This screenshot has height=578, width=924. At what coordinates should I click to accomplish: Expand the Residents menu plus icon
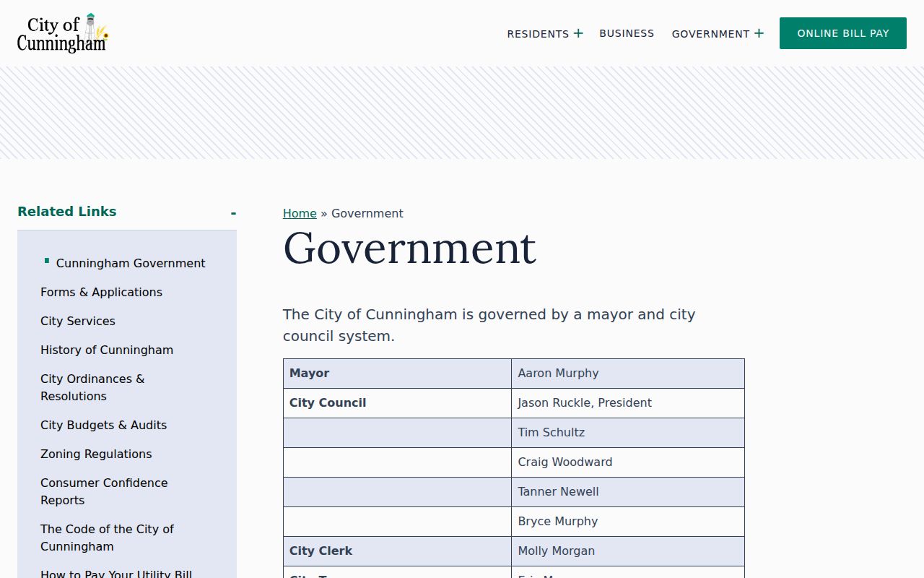(x=578, y=33)
